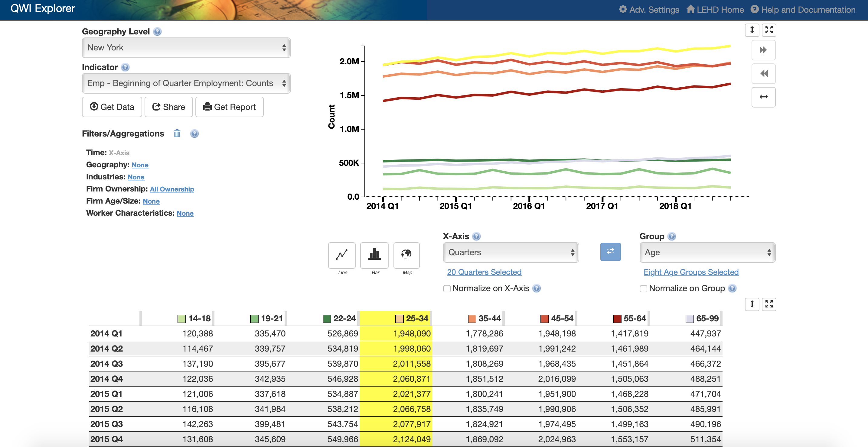The height and width of the screenshot is (447, 868).
Task: Clear filters with the trash icon
Action: coord(177,133)
